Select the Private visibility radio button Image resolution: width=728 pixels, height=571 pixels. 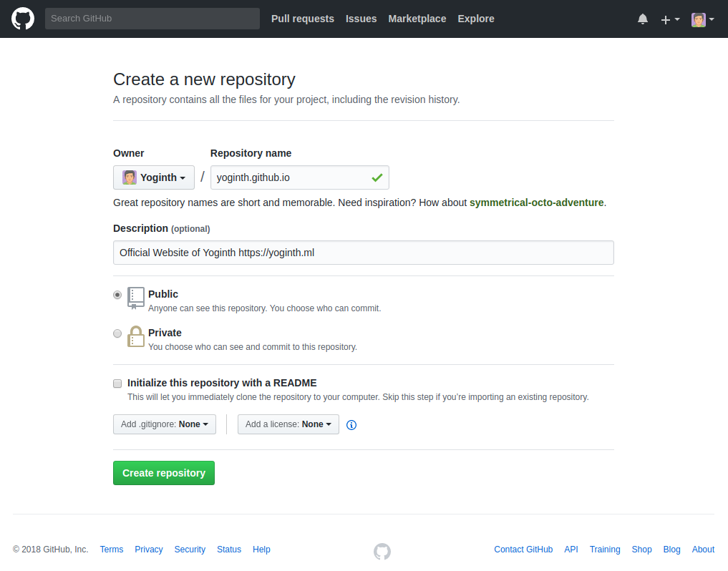(117, 333)
